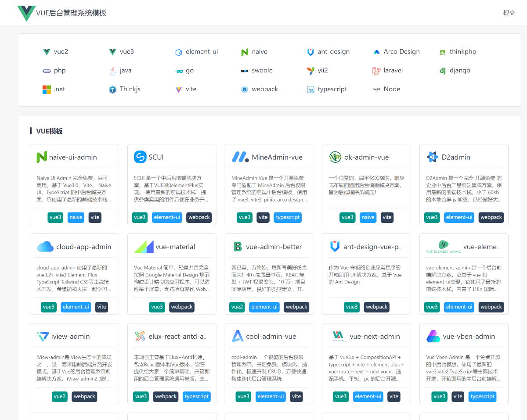The height and width of the screenshot is (420, 527).
Task: Open the D2admin template title
Action: (456, 157)
